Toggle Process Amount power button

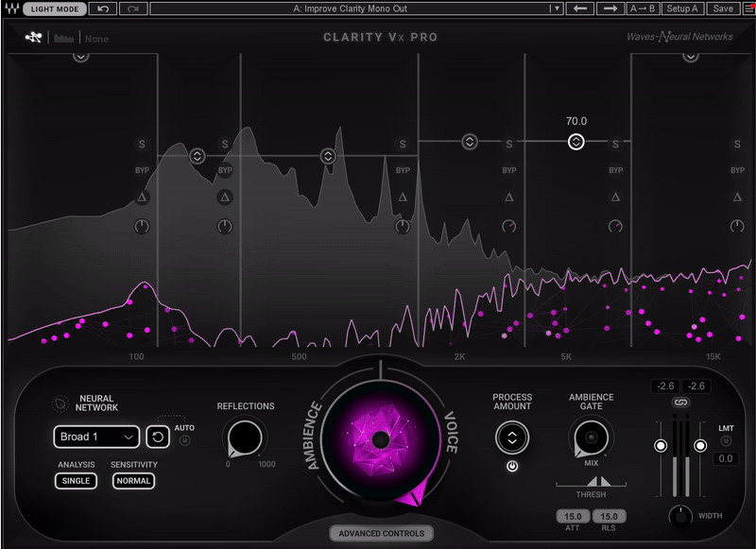[x=512, y=466]
